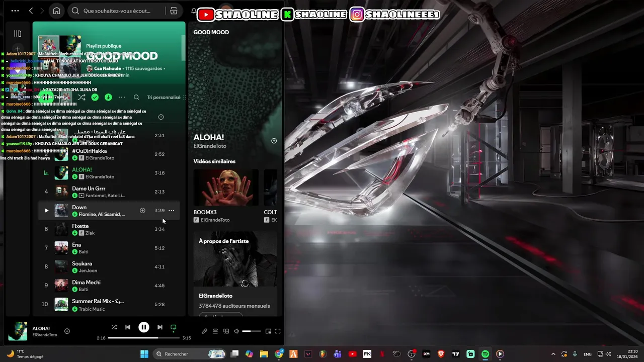Image resolution: width=644 pixels, height=362 pixels.
Task: Go back with the Spotify back arrow
Action: pyautogui.click(x=31, y=11)
